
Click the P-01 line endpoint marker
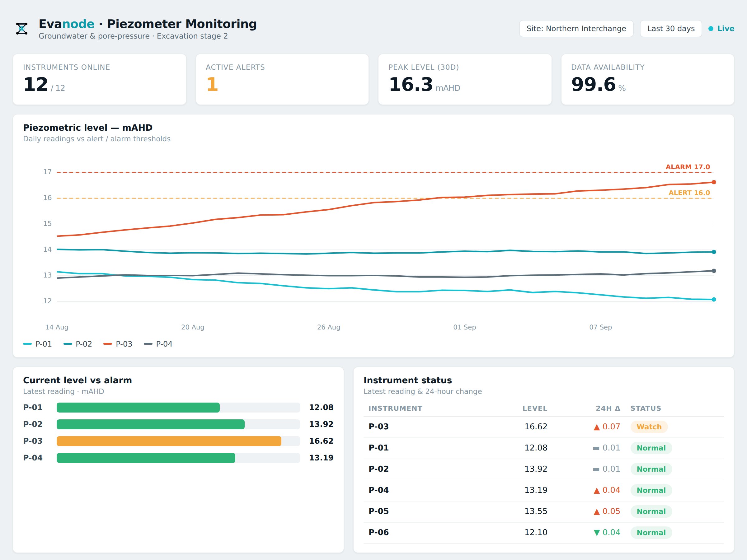tap(714, 299)
